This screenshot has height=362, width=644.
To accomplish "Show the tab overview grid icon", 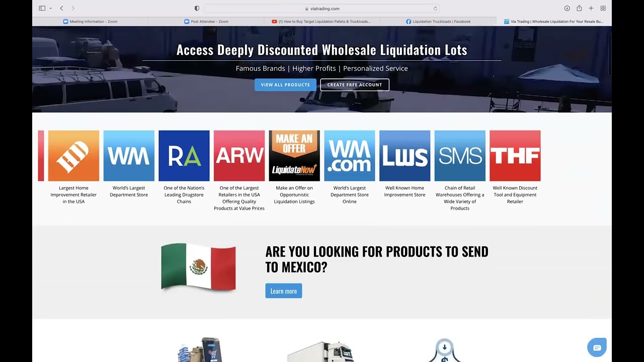I will click(x=603, y=8).
